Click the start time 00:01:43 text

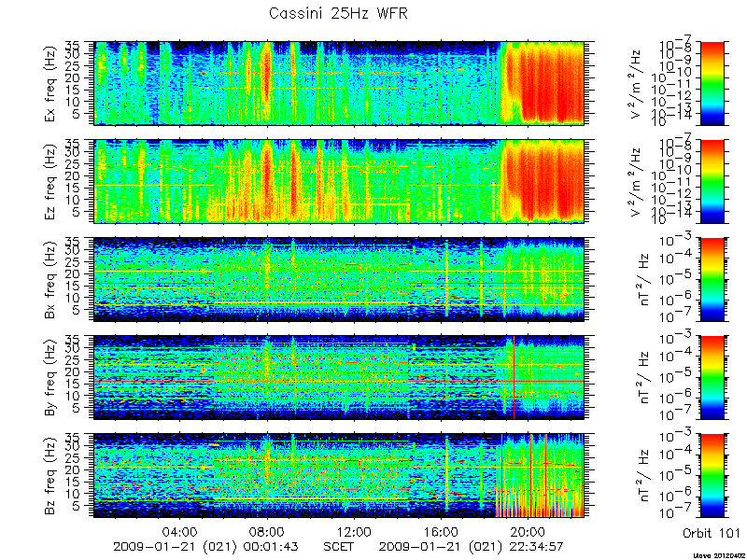[270, 546]
